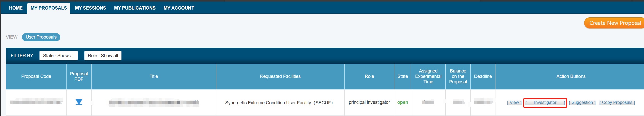The width and height of the screenshot is (644, 116).
Task: Click the green open state text
Action: [403, 102]
